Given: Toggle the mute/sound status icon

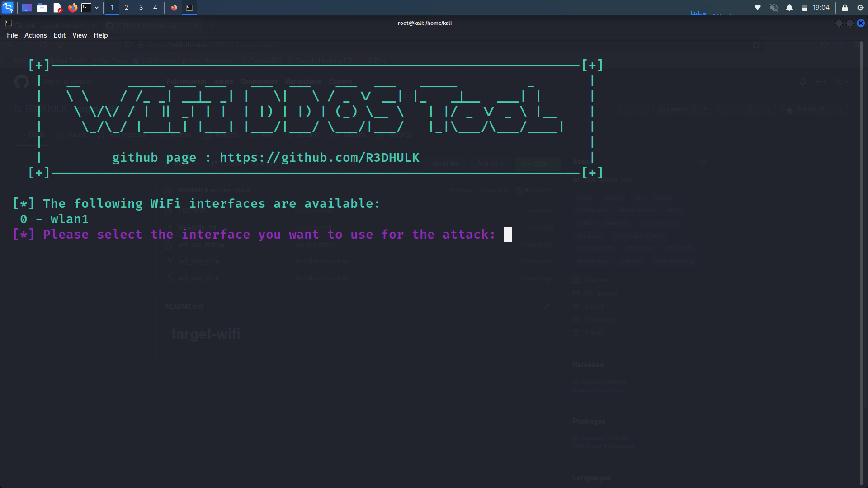Looking at the screenshot, I should pyautogui.click(x=774, y=8).
